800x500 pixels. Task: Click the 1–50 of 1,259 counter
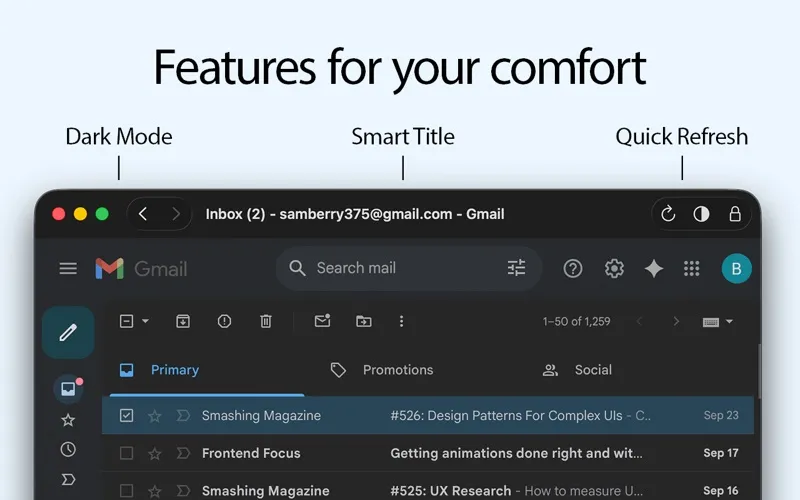pos(577,321)
